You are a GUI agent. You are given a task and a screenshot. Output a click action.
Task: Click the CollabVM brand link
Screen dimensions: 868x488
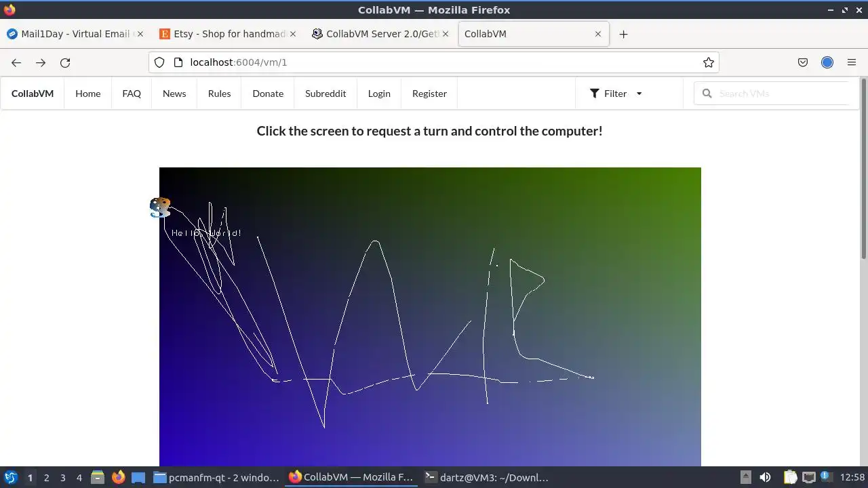[x=33, y=94]
